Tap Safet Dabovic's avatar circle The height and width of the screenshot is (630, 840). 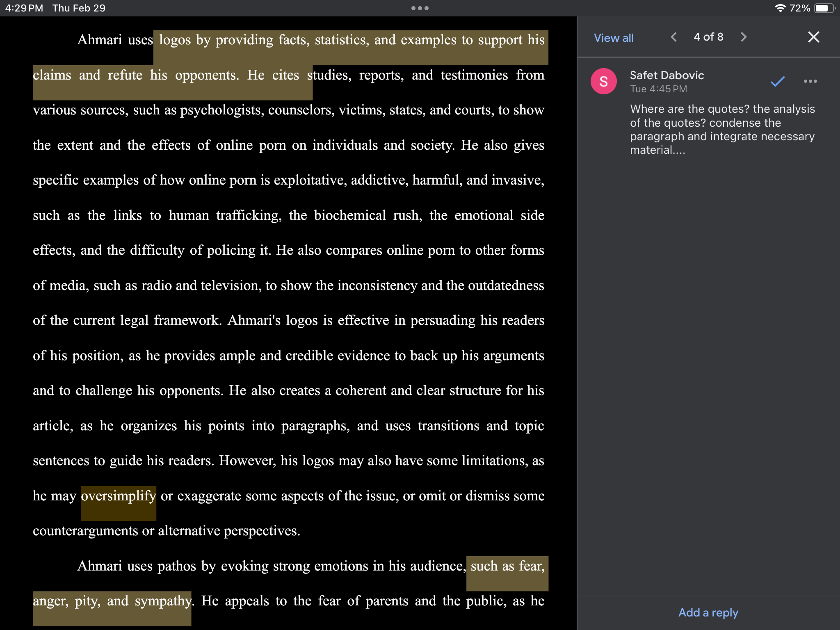click(x=603, y=81)
